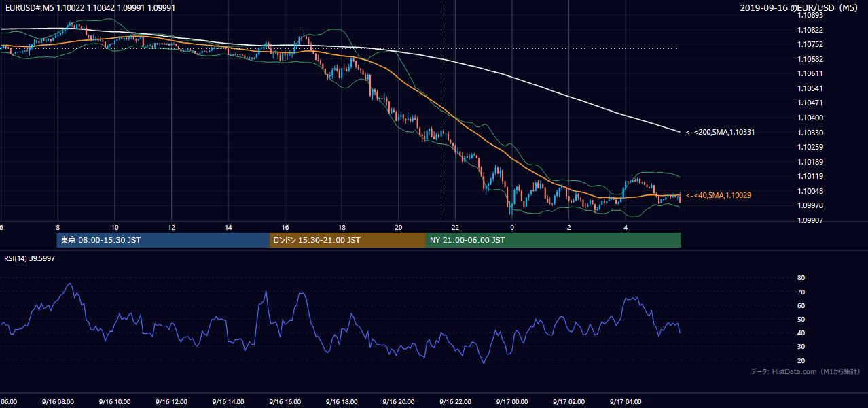Click bottom time label 9/16 12:00

[171, 401]
